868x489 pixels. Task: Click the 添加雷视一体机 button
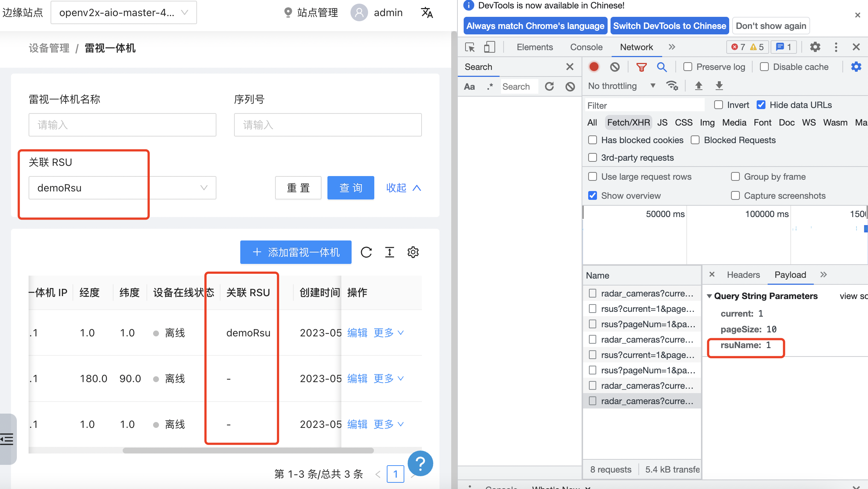coord(296,252)
